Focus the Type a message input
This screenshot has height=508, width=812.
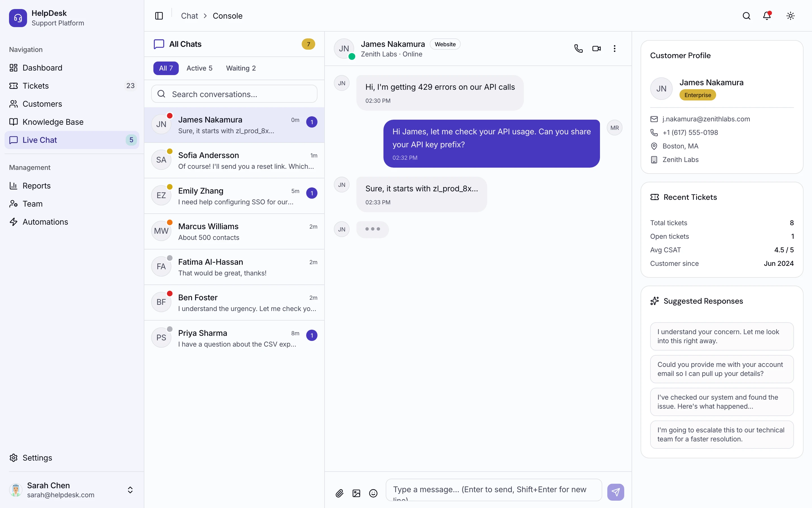[494, 490]
